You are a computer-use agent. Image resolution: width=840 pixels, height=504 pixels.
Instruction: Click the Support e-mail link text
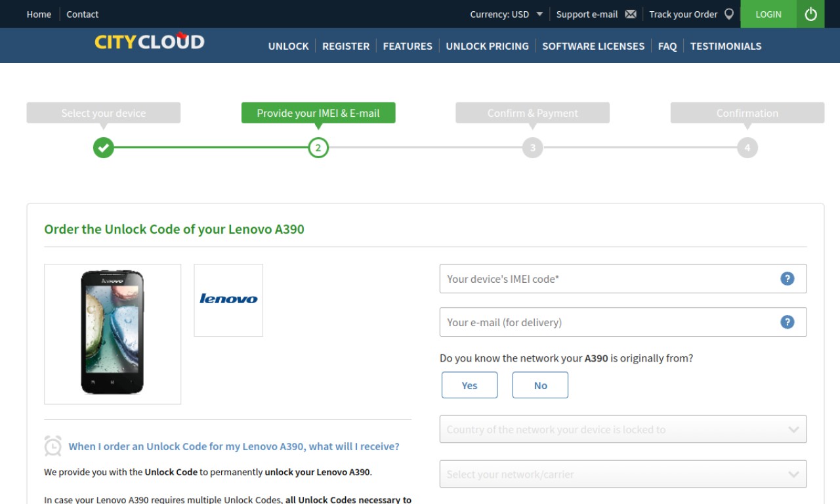coord(587,14)
